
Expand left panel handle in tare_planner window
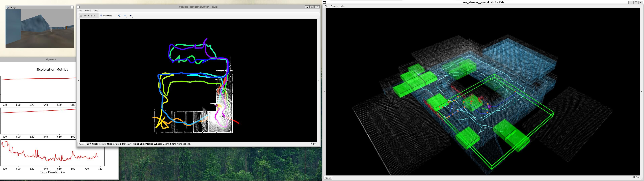click(324, 92)
